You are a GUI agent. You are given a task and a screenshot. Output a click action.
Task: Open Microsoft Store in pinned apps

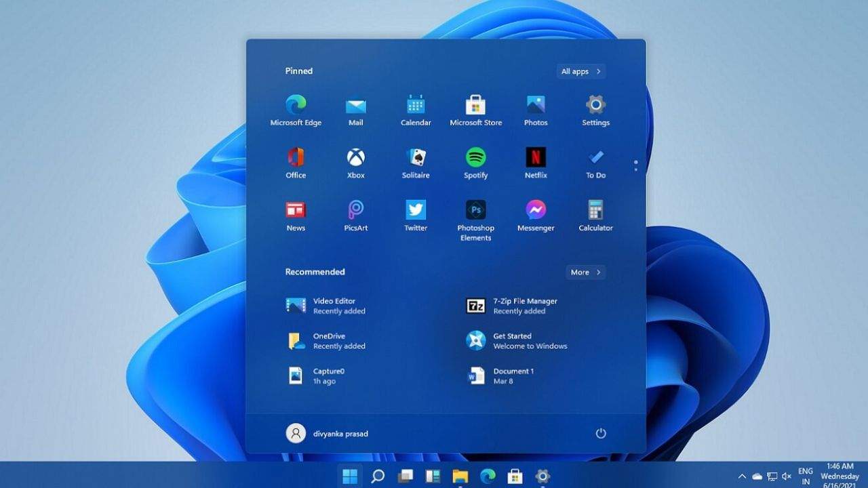click(x=476, y=110)
